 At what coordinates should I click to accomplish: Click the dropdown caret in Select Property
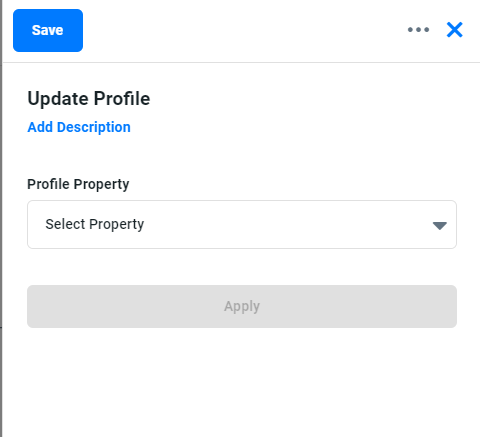439,226
